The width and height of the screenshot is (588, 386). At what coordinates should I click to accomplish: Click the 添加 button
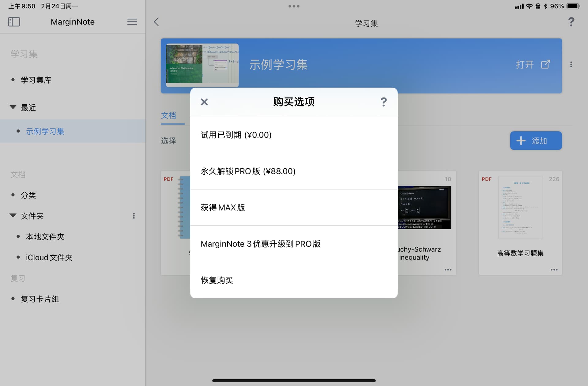[x=536, y=141]
